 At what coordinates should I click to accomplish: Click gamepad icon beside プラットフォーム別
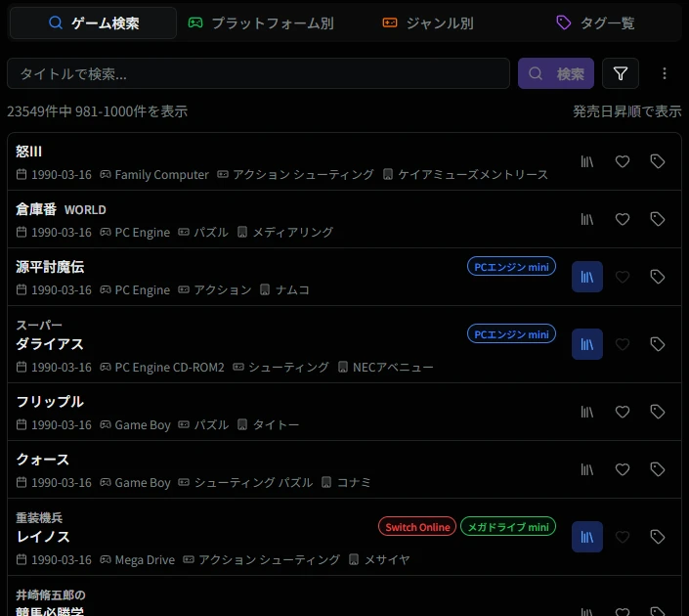point(195,22)
